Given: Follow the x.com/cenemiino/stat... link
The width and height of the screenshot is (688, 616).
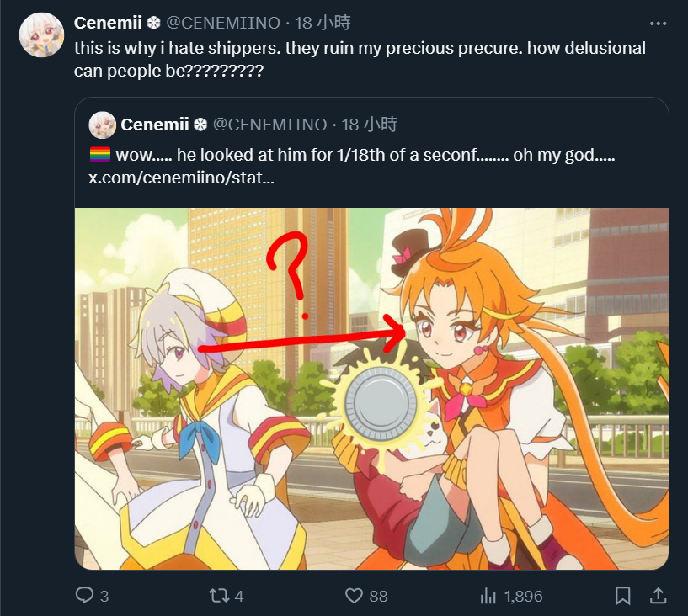Looking at the screenshot, I should click(x=181, y=178).
